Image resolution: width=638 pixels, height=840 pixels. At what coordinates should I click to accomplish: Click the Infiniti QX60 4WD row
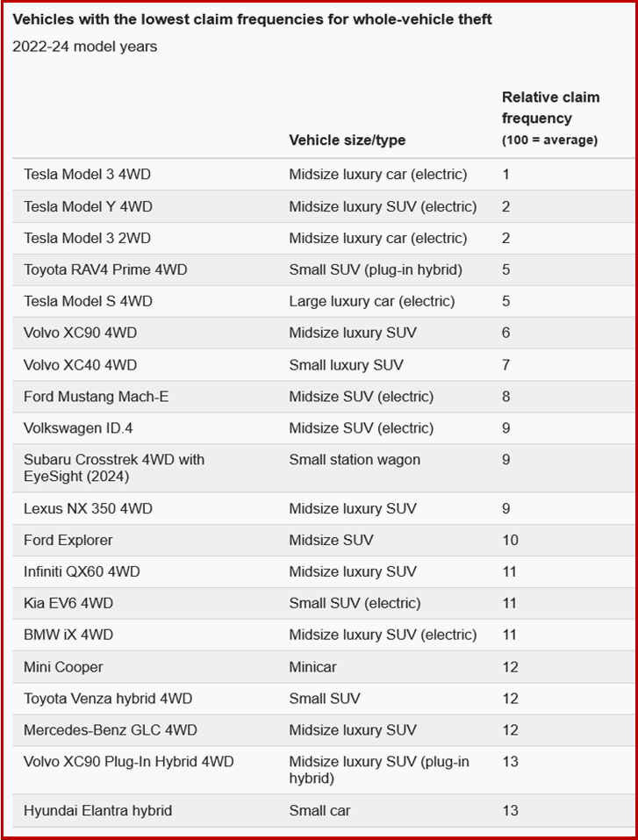click(x=82, y=571)
